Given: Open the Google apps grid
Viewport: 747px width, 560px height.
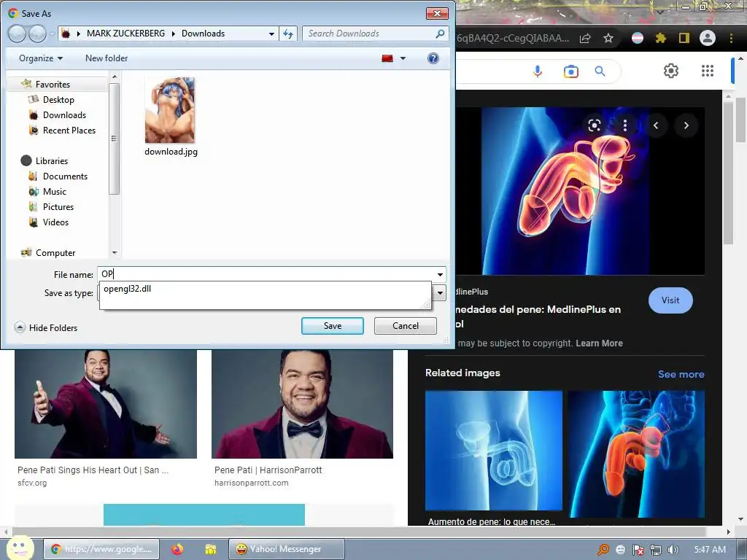Looking at the screenshot, I should pyautogui.click(x=708, y=71).
